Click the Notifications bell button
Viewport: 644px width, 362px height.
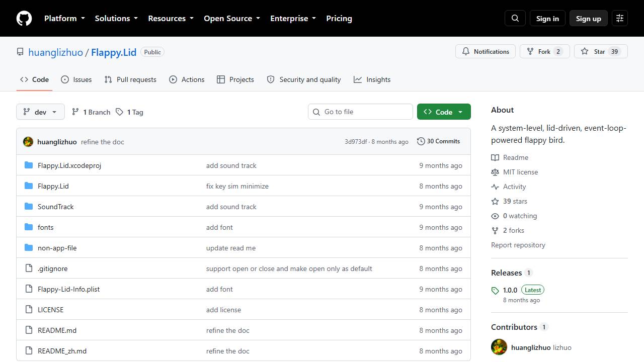(486, 51)
